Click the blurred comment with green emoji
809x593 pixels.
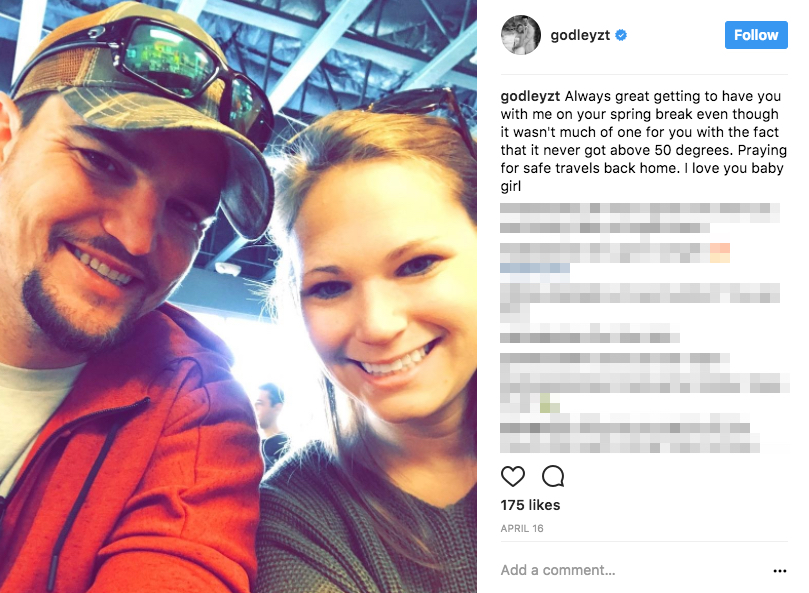tap(645, 383)
